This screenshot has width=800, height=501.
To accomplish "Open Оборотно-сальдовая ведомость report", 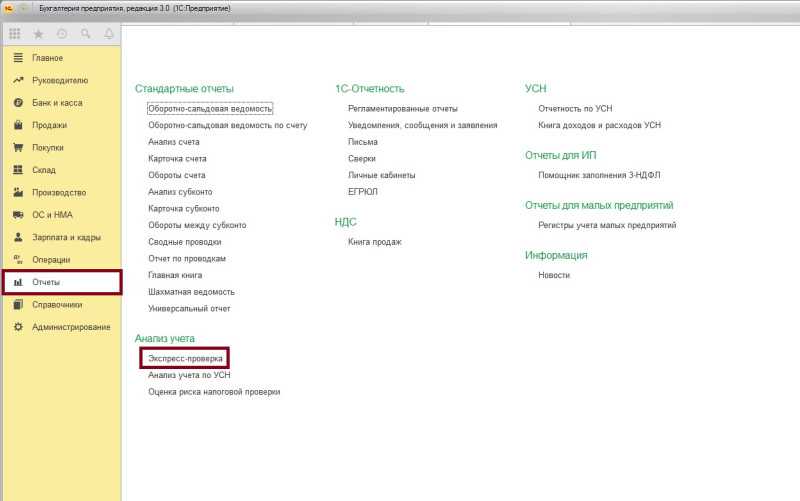I will (210, 109).
